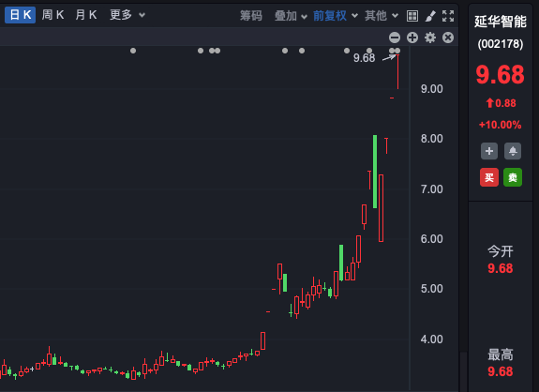Click the 9.68 high label on chart
The height and width of the screenshot is (392, 539).
coord(364,58)
